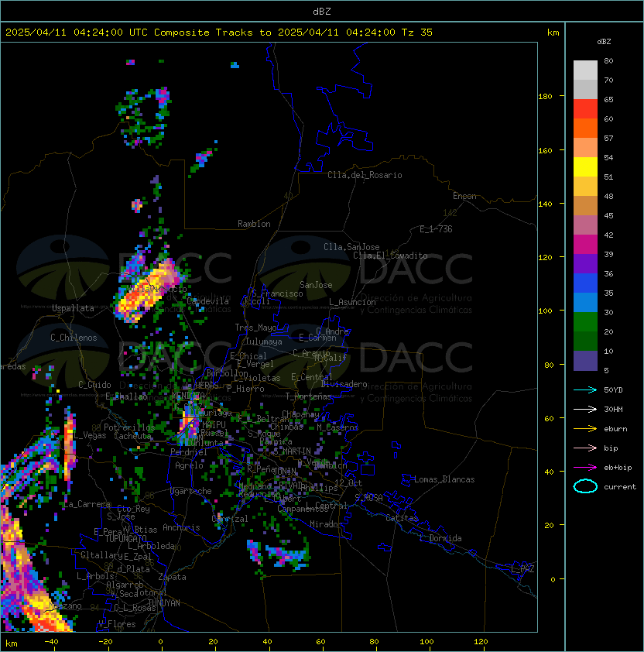This screenshot has width=644, height=652.
Task: Click the cyan 50YD arrow icon
Action: coord(585,390)
